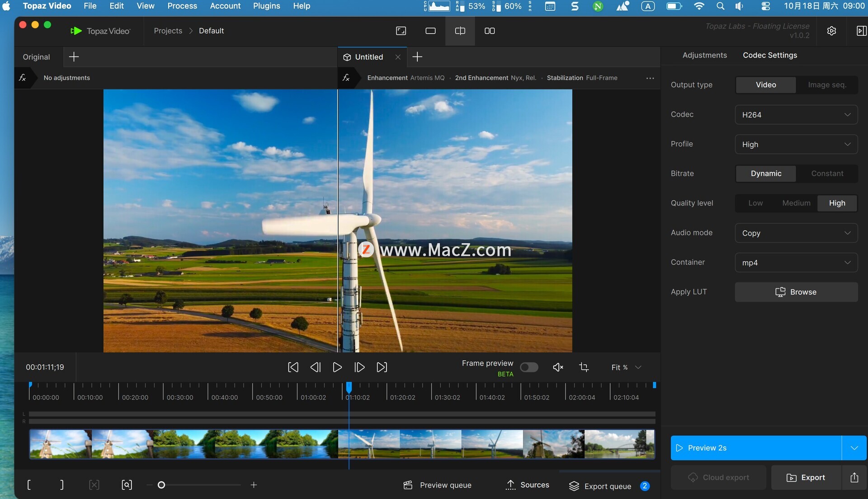Jump to the clip start

tap(293, 367)
